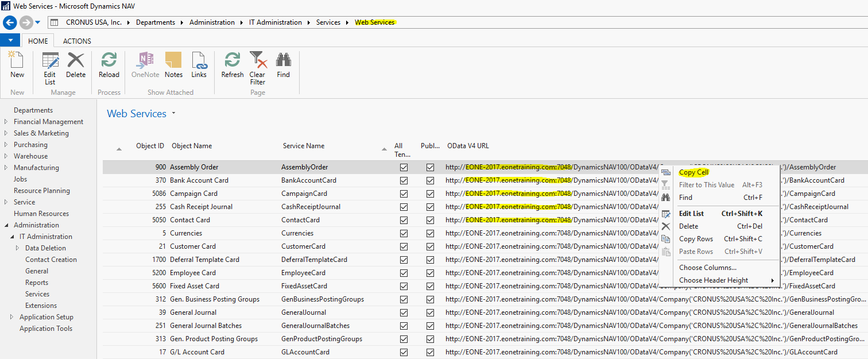Click the Find binoculars icon in the ribbon

pos(284,60)
